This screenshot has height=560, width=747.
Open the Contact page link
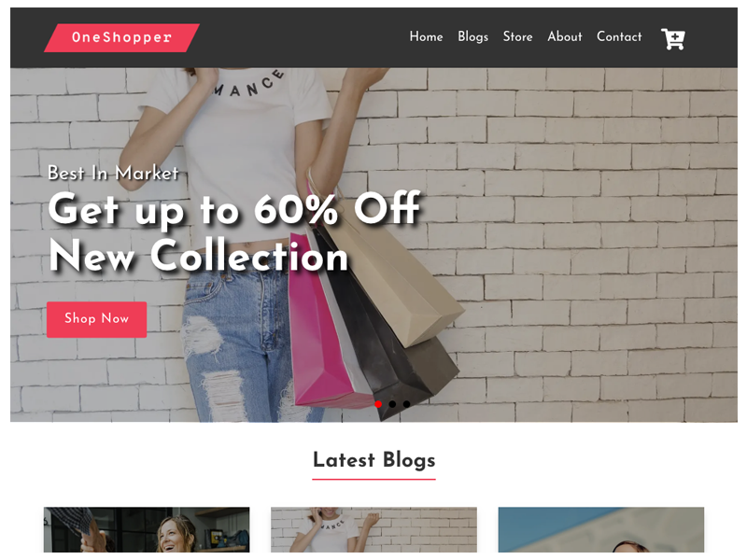[619, 36]
